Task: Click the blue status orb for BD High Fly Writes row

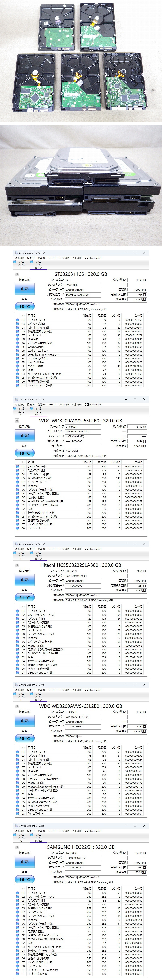Action: (17, 363)
